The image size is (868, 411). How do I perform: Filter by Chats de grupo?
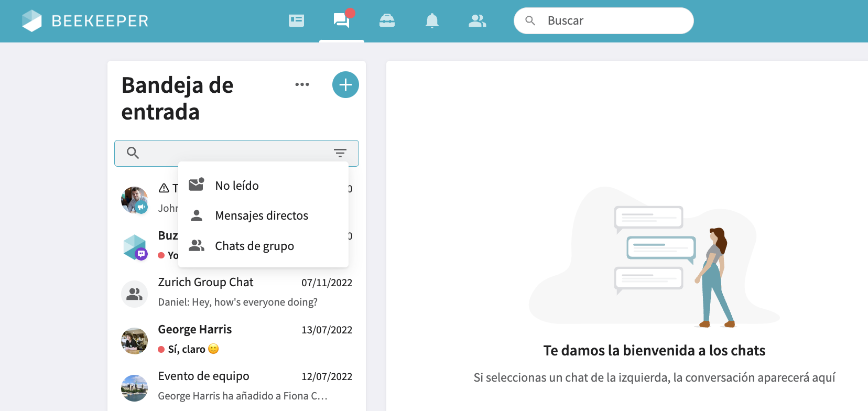point(263,246)
